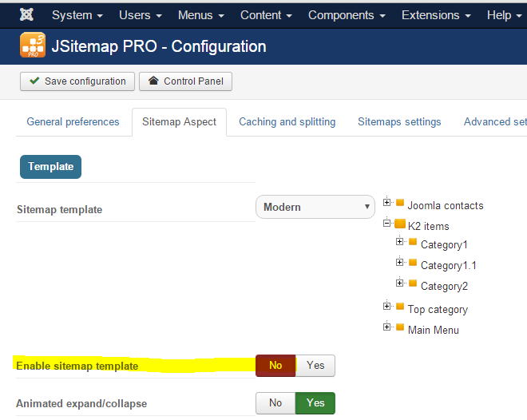
Task: Click the Top category folder icon
Action: [x=400, y=306]
